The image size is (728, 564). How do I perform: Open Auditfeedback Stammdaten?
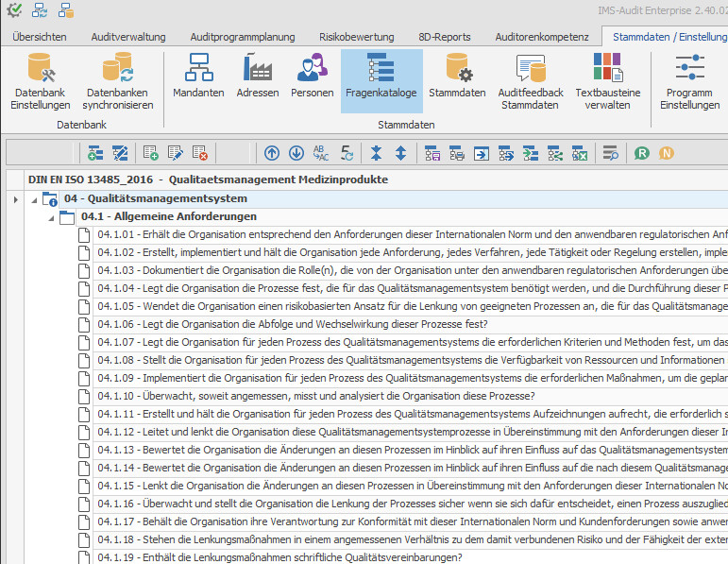[x=531, y=82]
